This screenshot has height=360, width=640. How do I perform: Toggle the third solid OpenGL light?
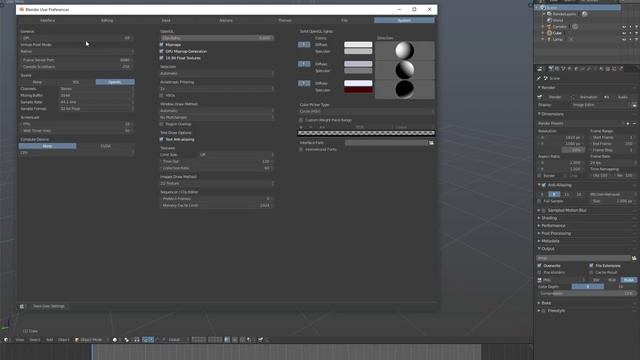click(304, 83)
